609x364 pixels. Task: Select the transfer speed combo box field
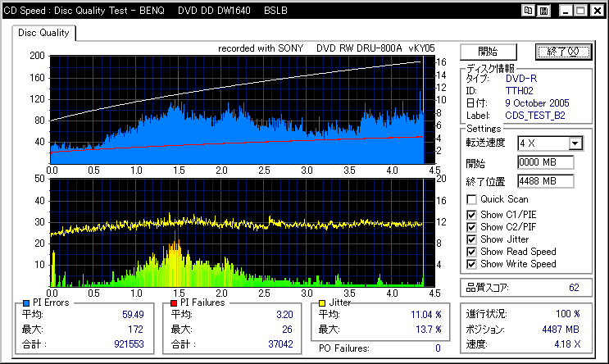pyautogui.click(x=550, y=143)
